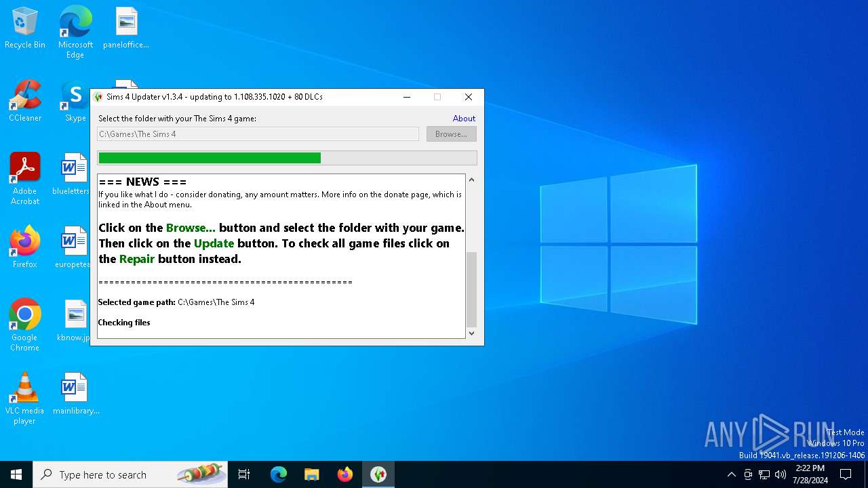Open the About link in the updater
Image resolution: width=868 pixels, height=488 pixels.
coord(464,118)
